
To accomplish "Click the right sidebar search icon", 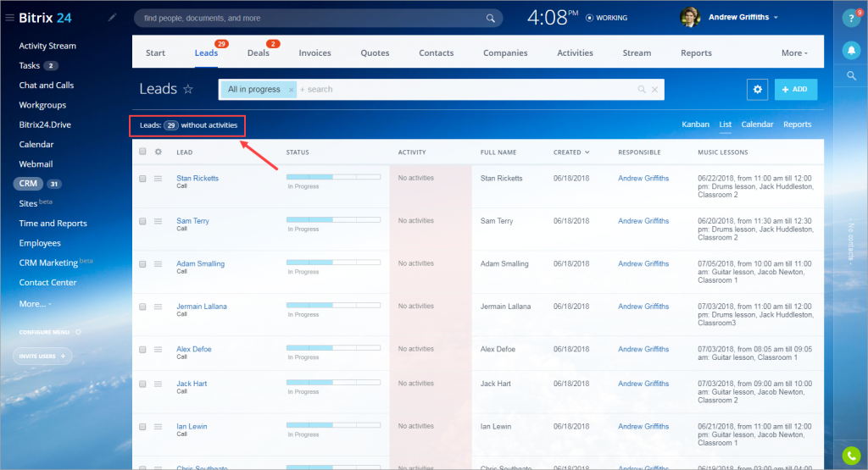I will point(851,75).
